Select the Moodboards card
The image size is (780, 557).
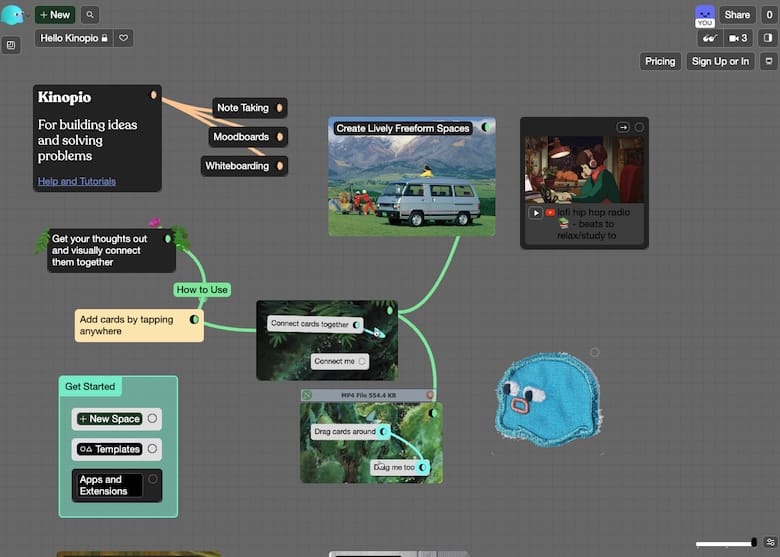point(248,137)
